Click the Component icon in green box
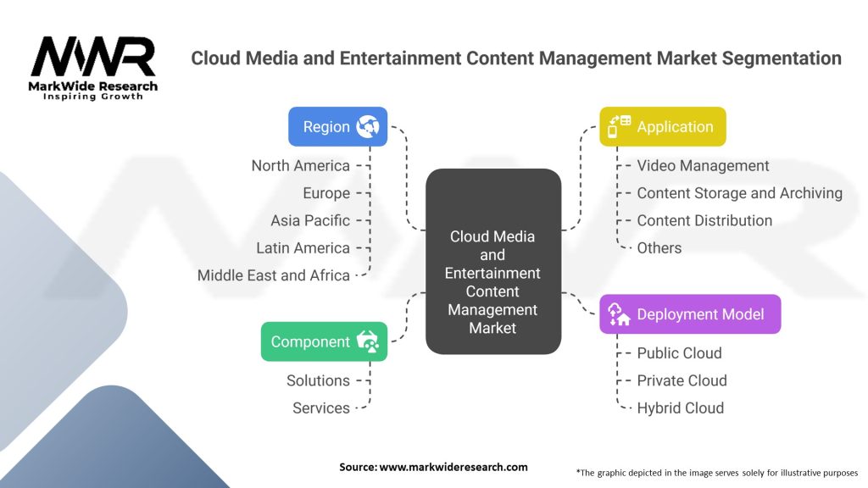Image resolution: width=868 pixels, height=488 pixels. coord(369,342)
